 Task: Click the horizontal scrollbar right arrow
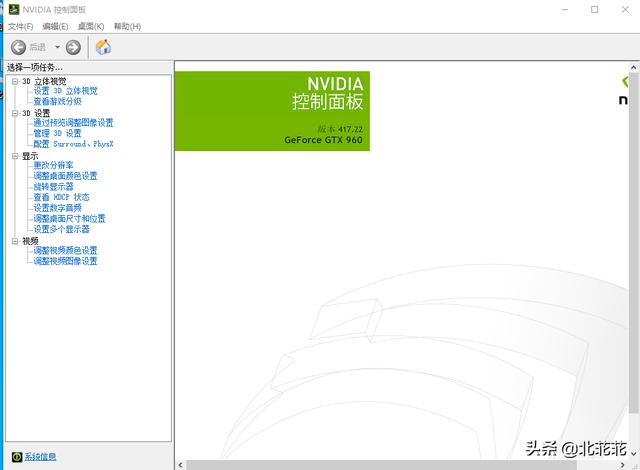click(x=622, y=465)
